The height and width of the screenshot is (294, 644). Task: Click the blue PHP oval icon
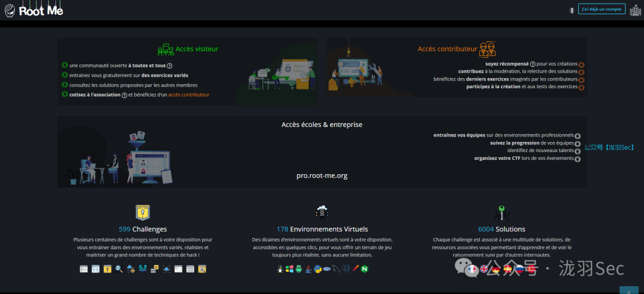pyautogui.click(x=327, y=269)
